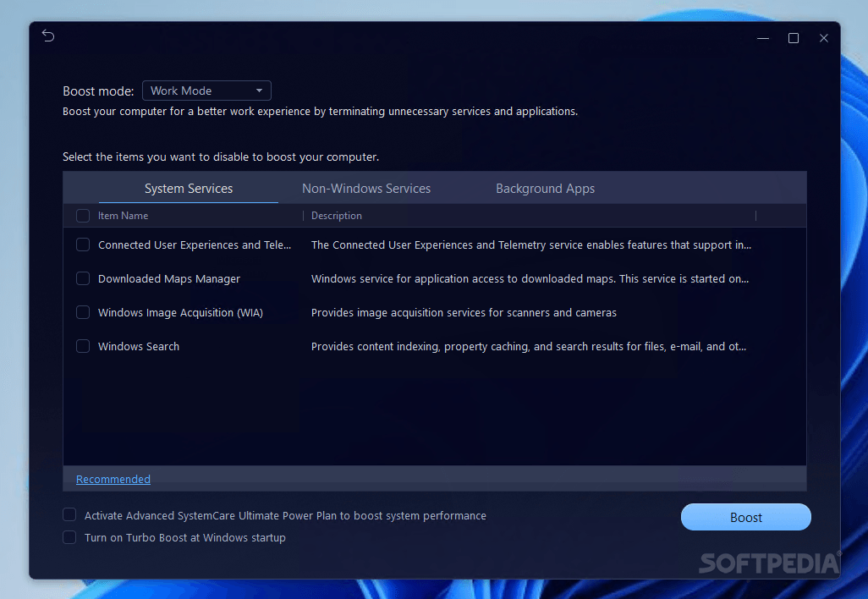
Task: Click the back arrow icon
Action: point(48,36)
